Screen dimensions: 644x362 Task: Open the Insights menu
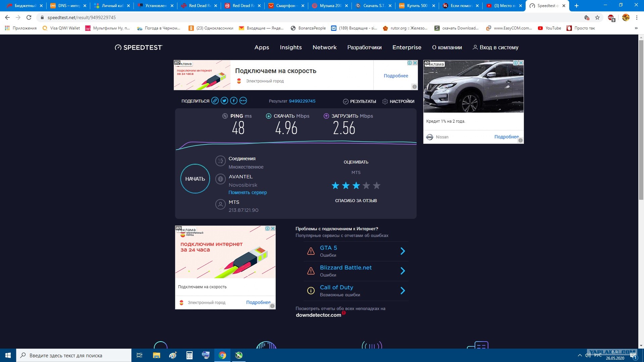point(291,48)
